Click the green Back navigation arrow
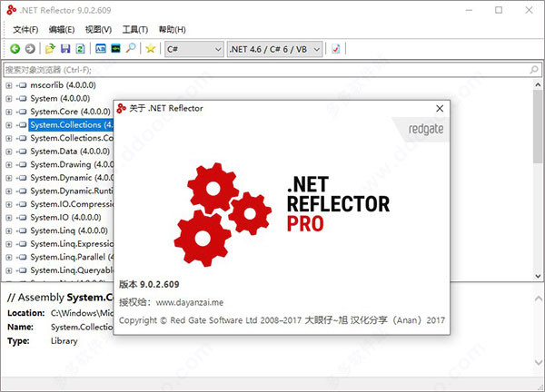The width and height of the screenshot is (545, 392). [x=15, y=49]
